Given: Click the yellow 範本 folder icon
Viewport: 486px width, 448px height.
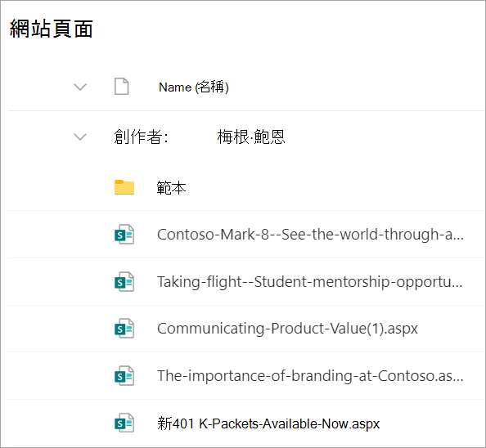Looking at the screenshot, I should click(x=124, y=187).
